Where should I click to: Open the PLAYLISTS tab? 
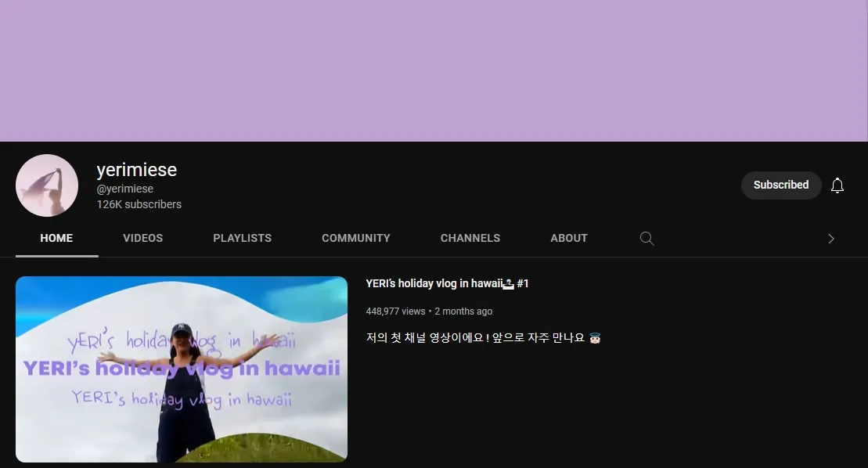point(243,239)
